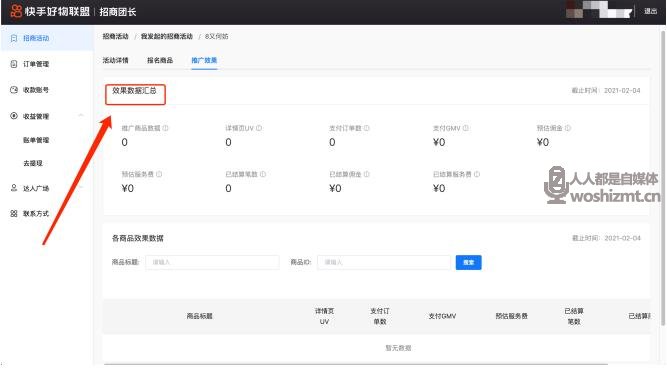The width and height of the screenshot is (667, 371).
Task: Click the 招商活动 sidebar icon
Action: [14, 38]
